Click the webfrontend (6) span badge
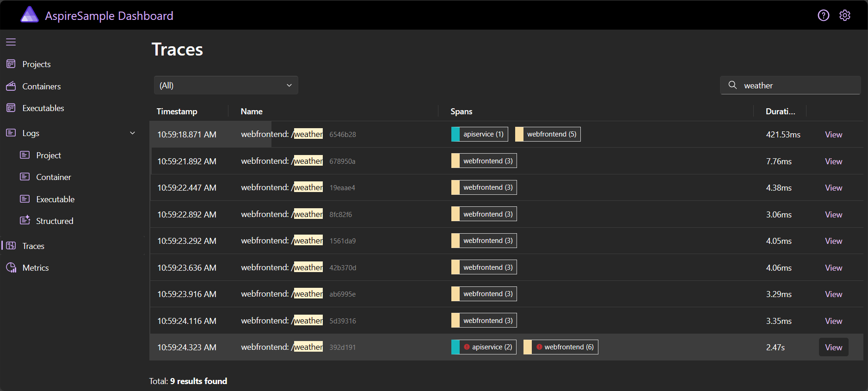The height and width of the screenshot is (391, 868). tap(560, 347)
